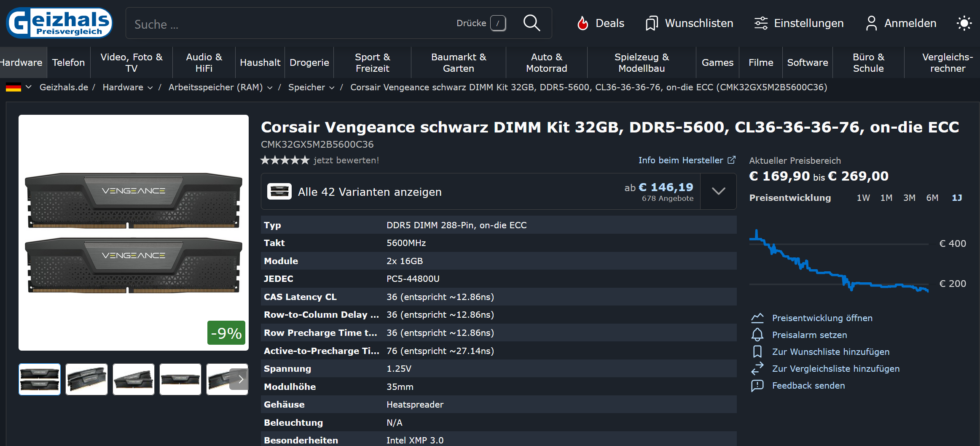Viewport: 980px width, 446px height.
Task: Click the Deals flame icon
Action: point(583,23)
